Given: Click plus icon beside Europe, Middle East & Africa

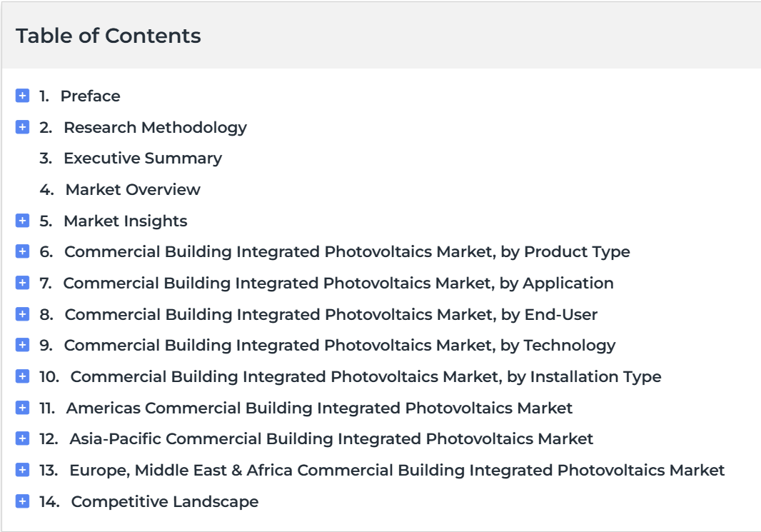Looking at the screenshot, I should pos(22,470).
